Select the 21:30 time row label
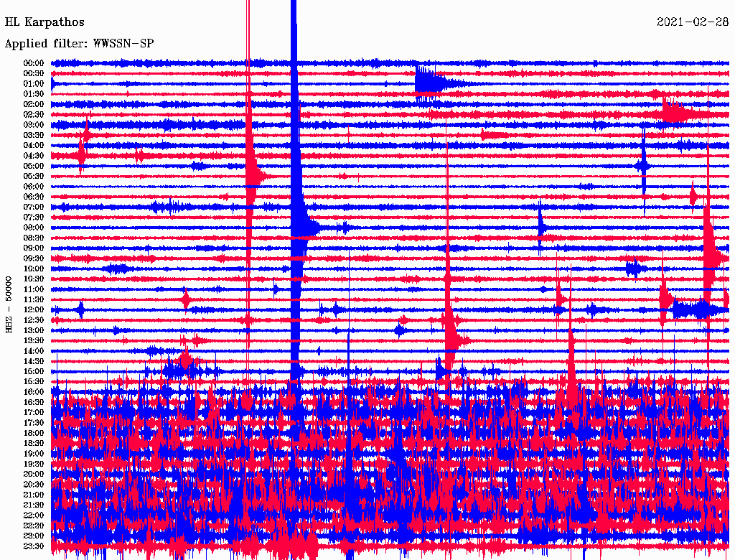The height and width of the screenshot is (560, 735). (34, 505)
